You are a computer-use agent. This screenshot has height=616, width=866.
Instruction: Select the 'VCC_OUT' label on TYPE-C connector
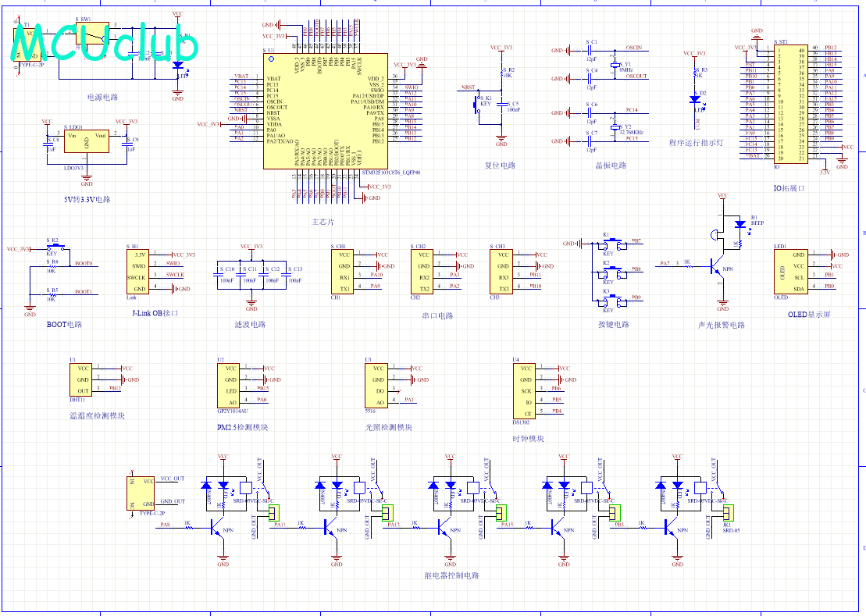click(173, 479)
